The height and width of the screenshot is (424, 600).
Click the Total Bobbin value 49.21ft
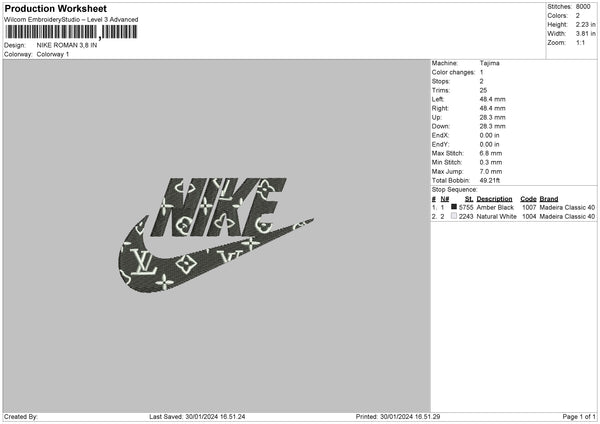pos(490,180)
